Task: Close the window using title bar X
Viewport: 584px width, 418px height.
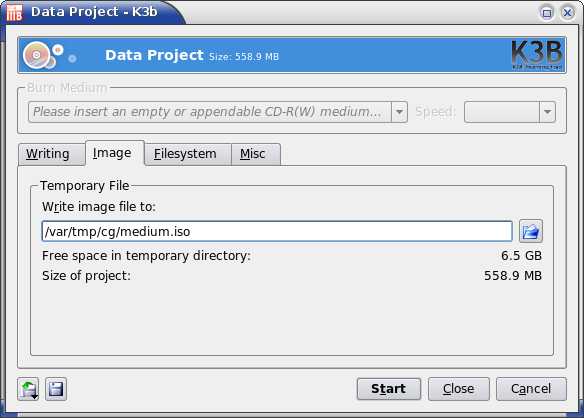Action: [x=568, y=13]
